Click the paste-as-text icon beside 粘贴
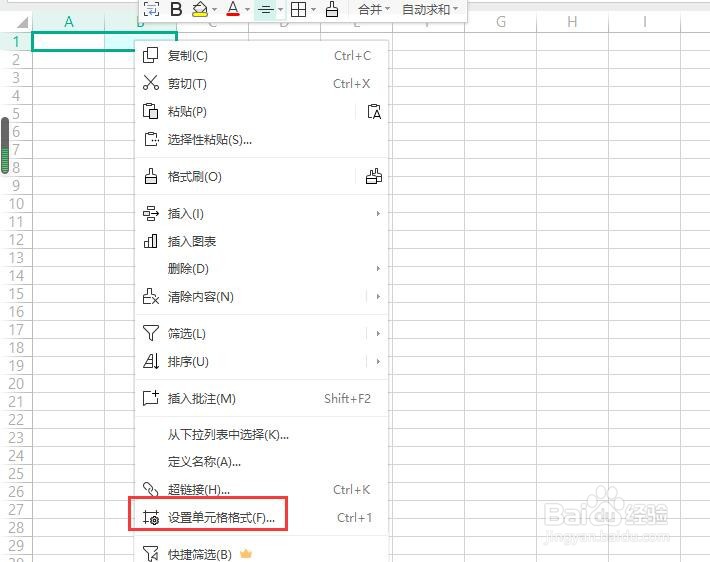This screenshot has width=710, height=562. pyautogui.click(x=374, y=111)
